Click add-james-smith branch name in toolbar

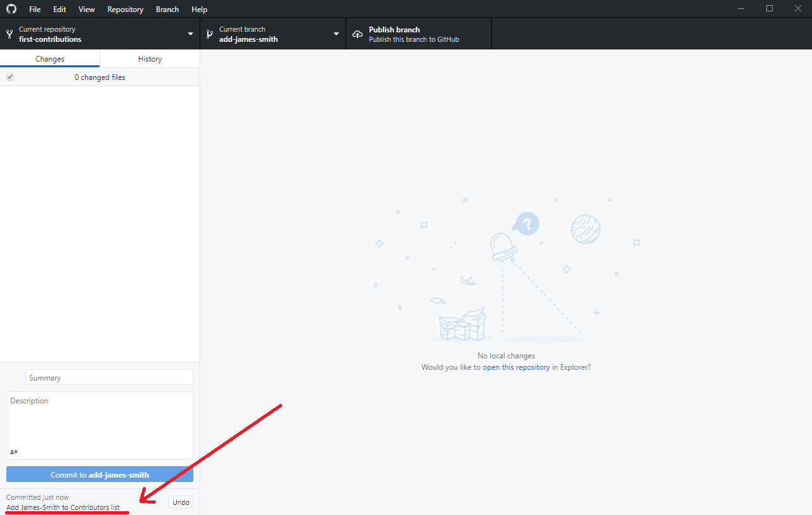pyautogui.click(x=248, y=39)
